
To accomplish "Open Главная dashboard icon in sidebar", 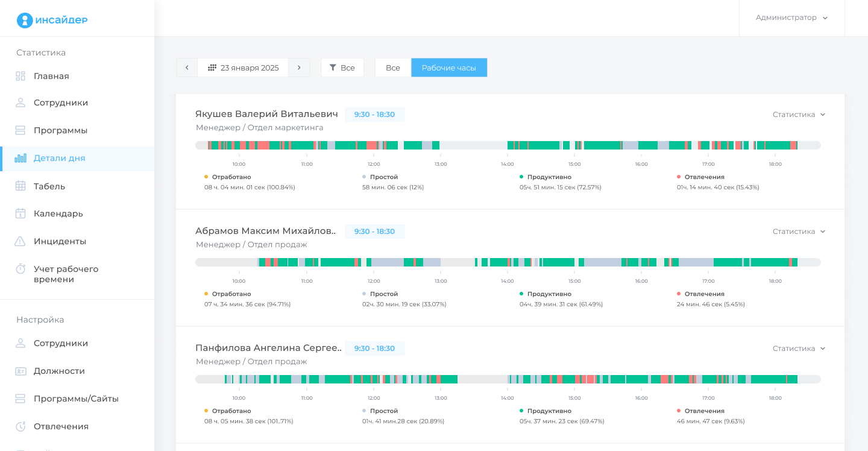I will [x=20, y=76].
